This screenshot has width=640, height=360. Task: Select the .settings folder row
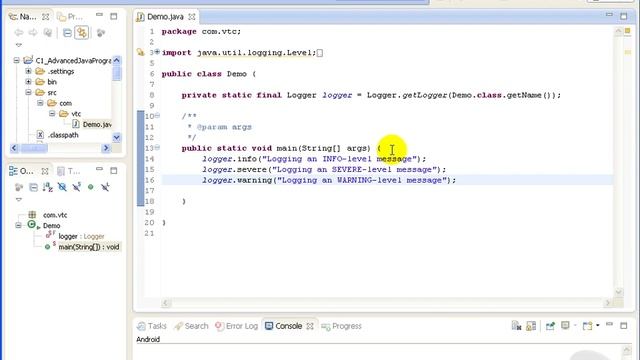(55, 71)
